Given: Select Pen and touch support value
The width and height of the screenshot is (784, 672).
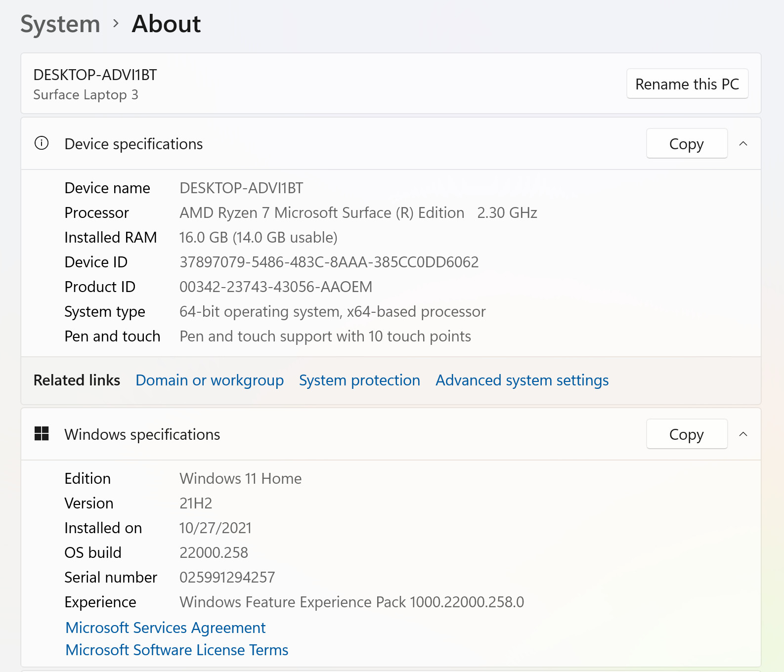Looking at the screenshot, I should [x=325, y=336].
